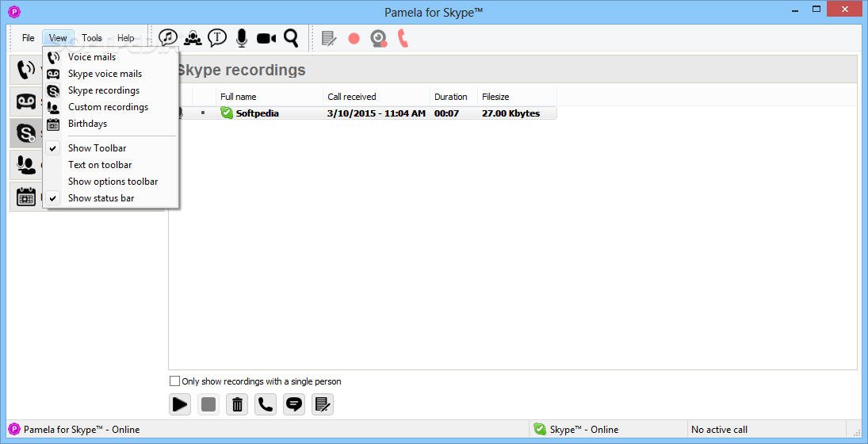Enable Text on toolbar option
868x444 pixels.
(x=111, y=164)
